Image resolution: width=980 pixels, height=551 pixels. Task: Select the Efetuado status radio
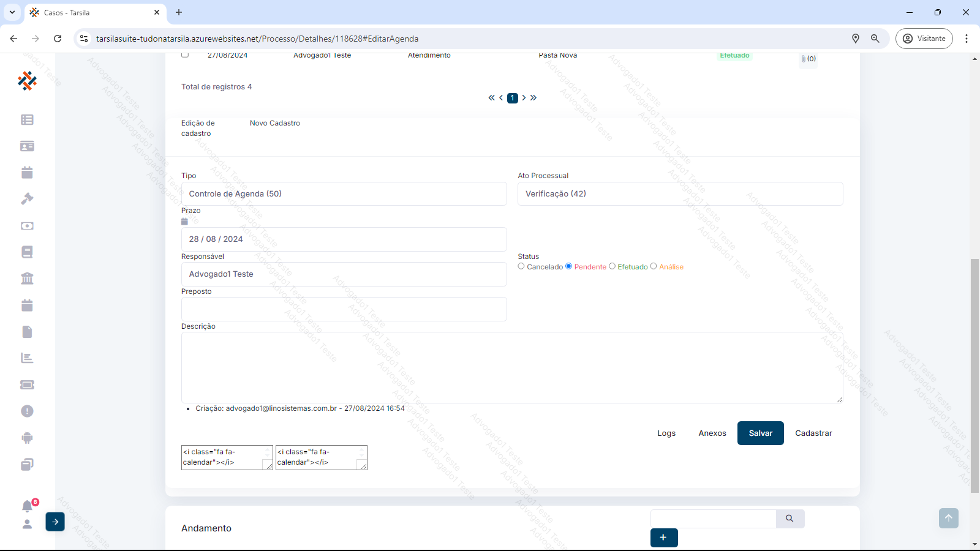(x=612, y=266)
